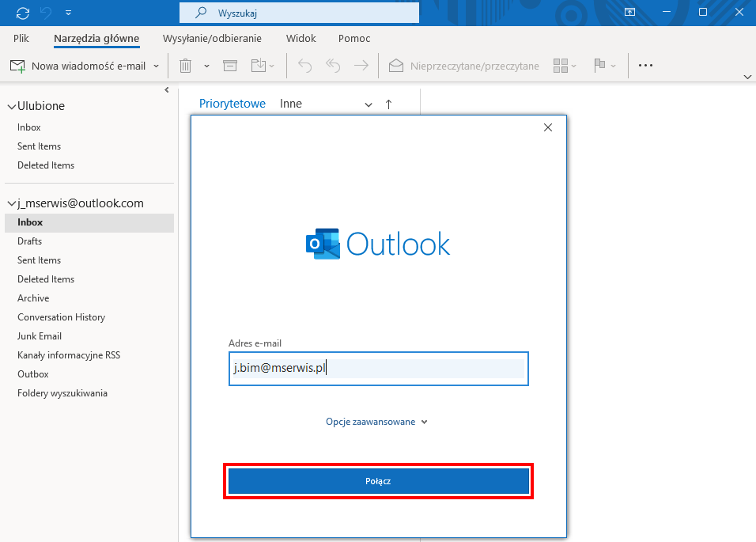Image resolution: width=756 pixels, height=542 pixels.
Task: Click the sort order up arrow
Action: click(388, 104)
